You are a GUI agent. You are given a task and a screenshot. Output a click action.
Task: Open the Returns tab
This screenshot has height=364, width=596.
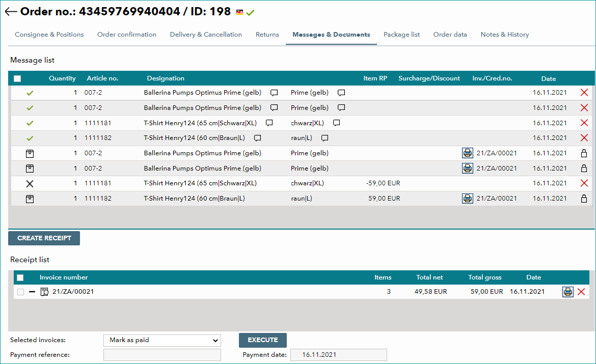(267, 35)
